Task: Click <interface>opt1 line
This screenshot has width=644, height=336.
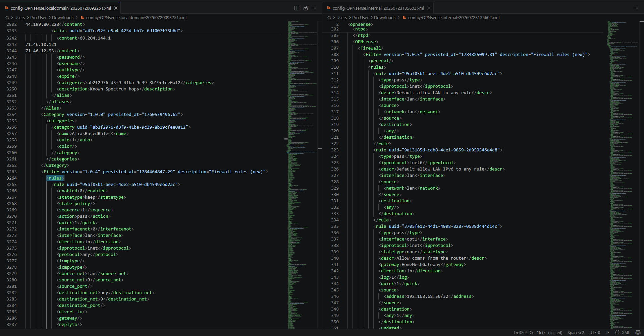Action: pyautogui.click(x=414, y=239)
